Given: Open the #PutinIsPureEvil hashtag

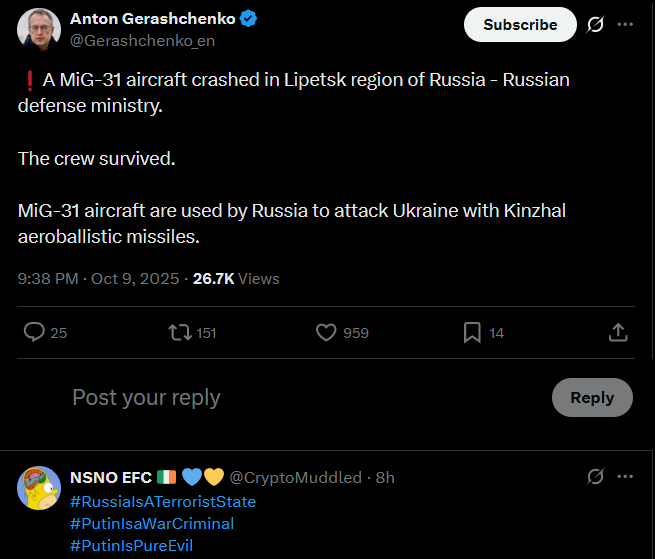Looking at the screenshot, I should click(x=131, y=545).
